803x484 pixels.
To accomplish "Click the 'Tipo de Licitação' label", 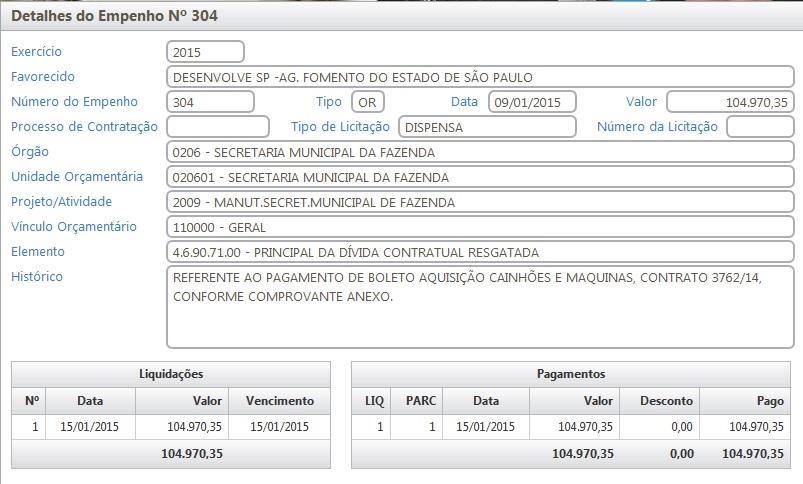I will point(340,127).
